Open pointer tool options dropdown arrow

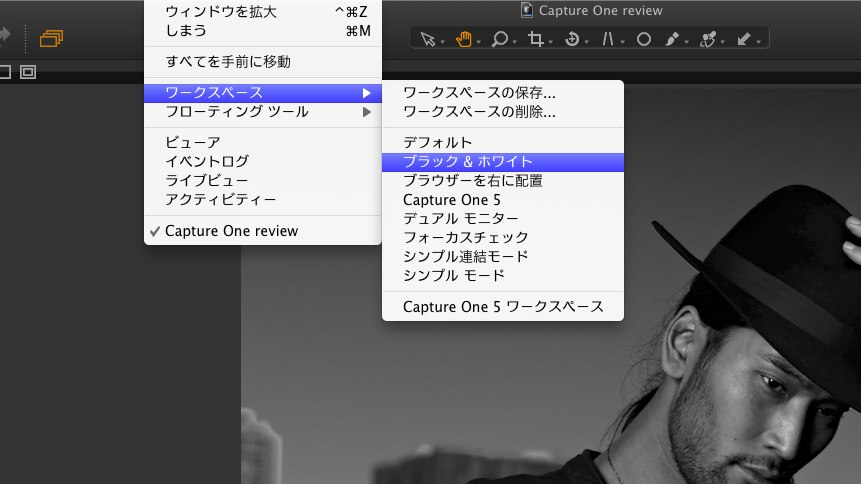point(443,42)
